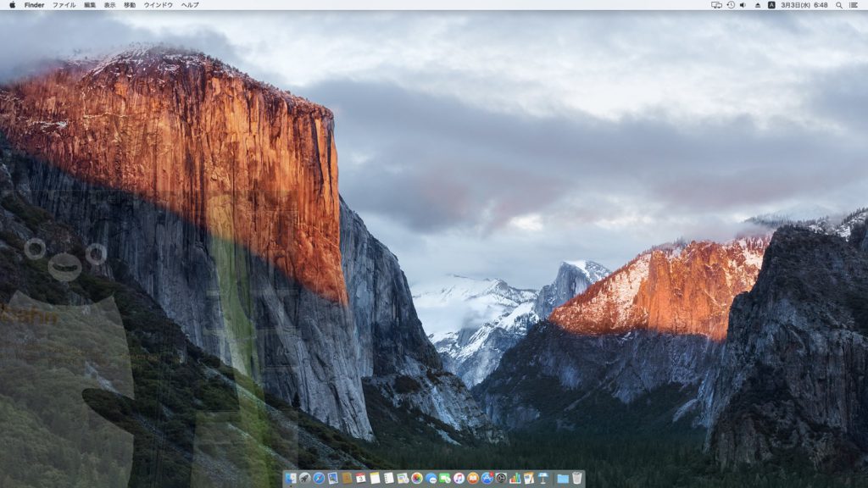Screen dimensions: 868x488
Task: Open System Preferences gear in Dock
Action: (501, 478)
